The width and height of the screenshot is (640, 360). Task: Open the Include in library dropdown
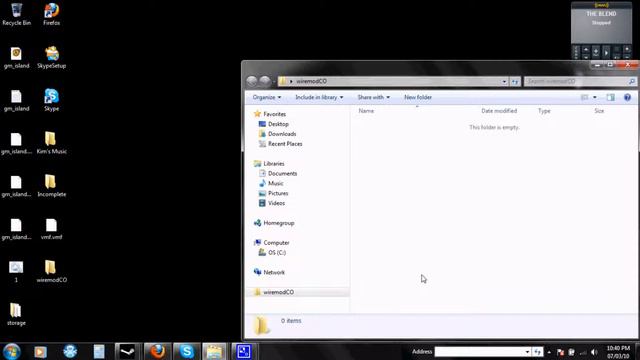coord(319,97)
